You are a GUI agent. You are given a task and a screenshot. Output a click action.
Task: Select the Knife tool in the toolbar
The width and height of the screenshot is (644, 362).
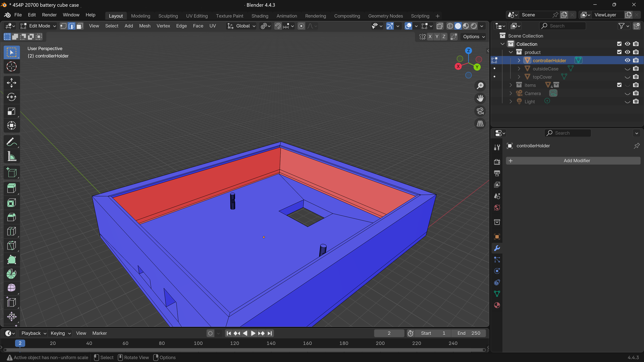(11, 246)
